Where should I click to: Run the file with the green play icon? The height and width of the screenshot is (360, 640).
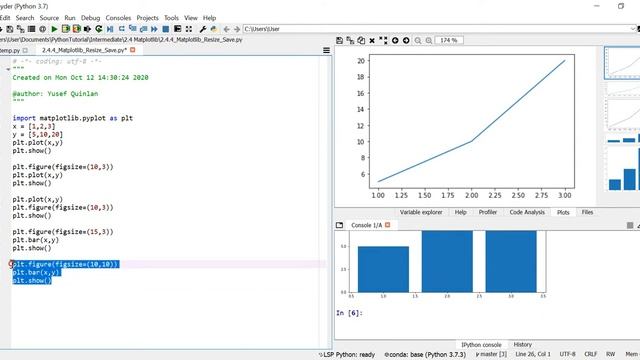54,29
